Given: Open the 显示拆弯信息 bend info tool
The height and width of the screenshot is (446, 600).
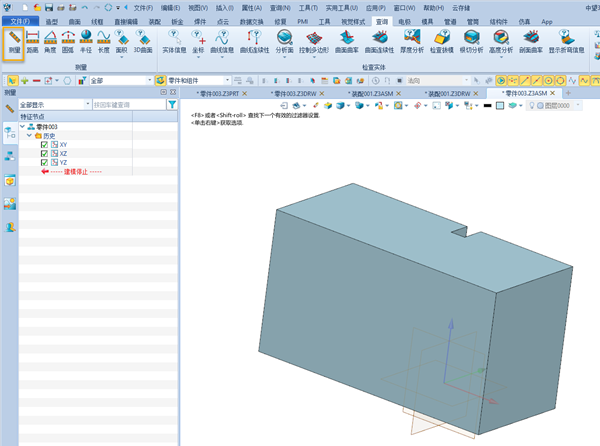Looking at the screenshot, I should coord(566,42).
